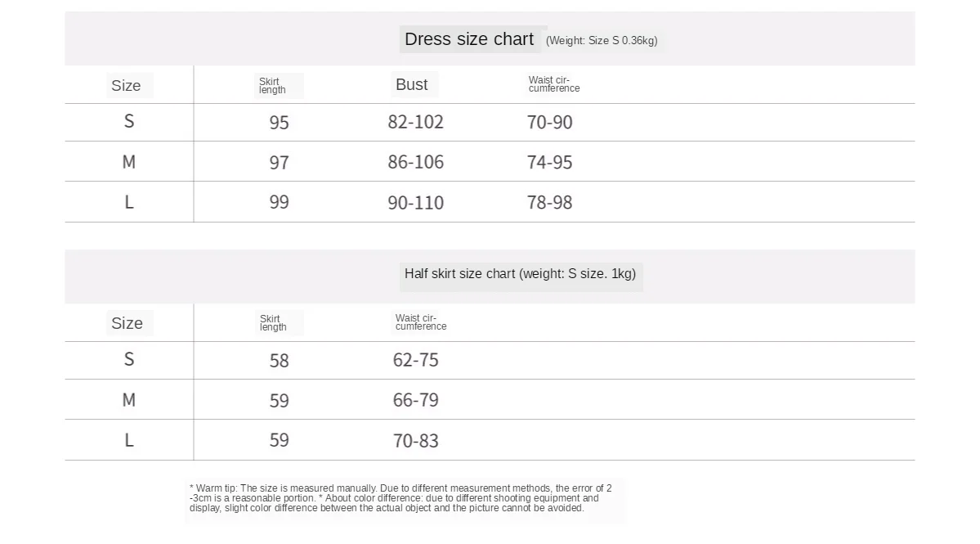
Task: Select the dress size M row label
Action: (129, 162)
